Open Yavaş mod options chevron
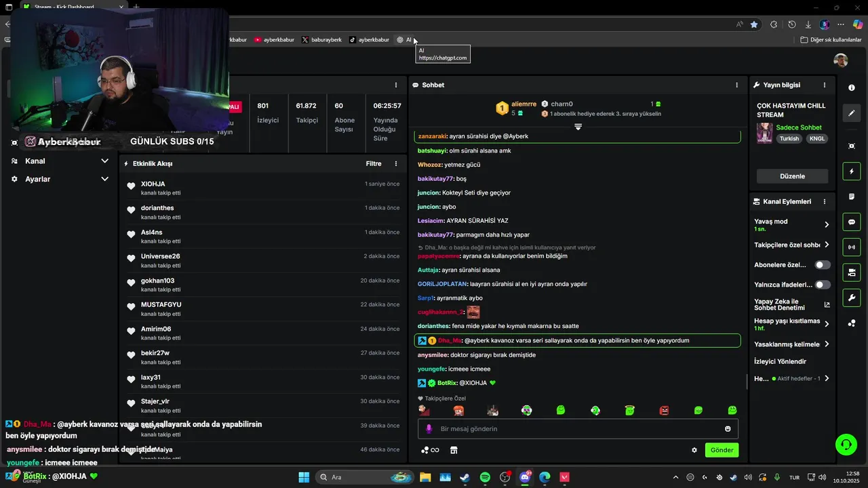 tap(827, 224)
